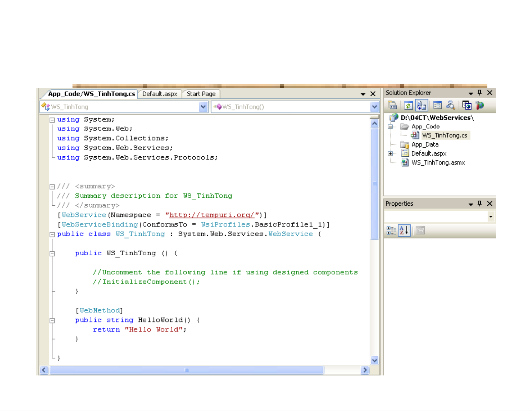532x411 pixels.
Task: Click the Properties icon in Solution Explorer toolbar
Action: tap(392, 105)
